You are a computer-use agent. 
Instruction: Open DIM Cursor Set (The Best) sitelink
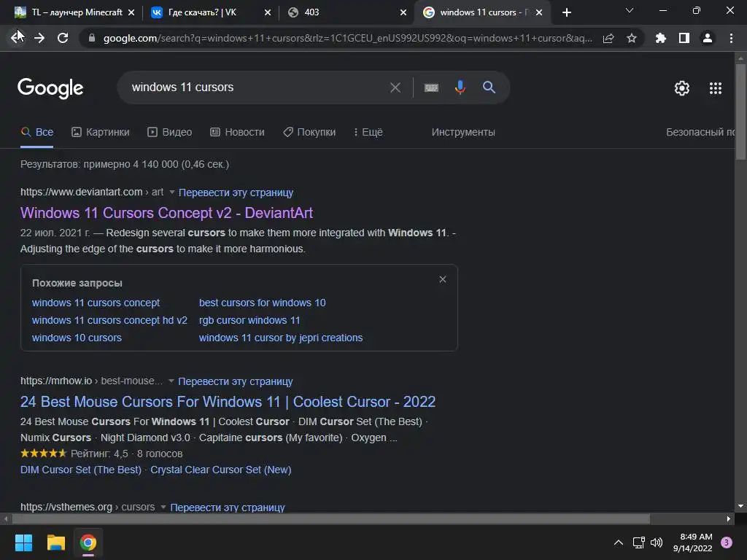click(x=81, y=470)
